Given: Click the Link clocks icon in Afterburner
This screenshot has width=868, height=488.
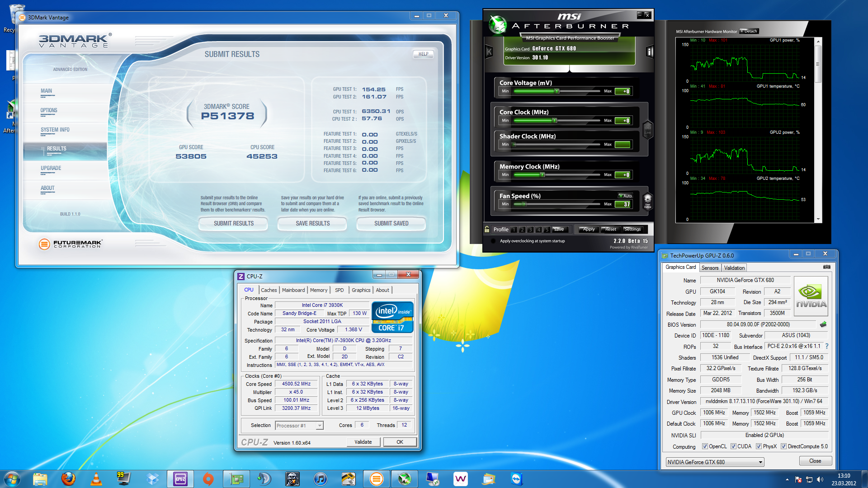Looking at the screenshot, I should coord(647,130).
